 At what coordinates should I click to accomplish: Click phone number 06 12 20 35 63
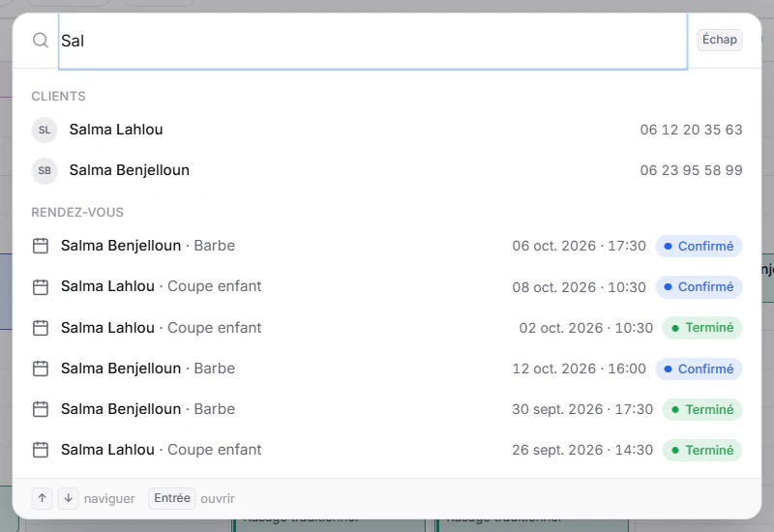point(691,130)
